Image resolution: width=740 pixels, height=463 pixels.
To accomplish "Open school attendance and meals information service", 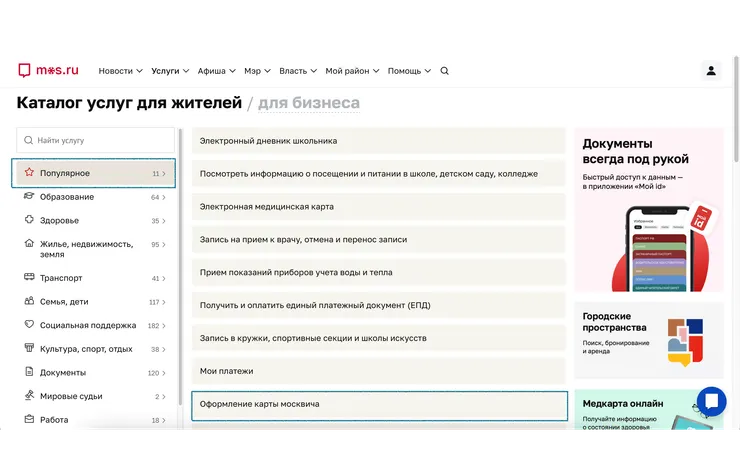I will pos(378,174).
